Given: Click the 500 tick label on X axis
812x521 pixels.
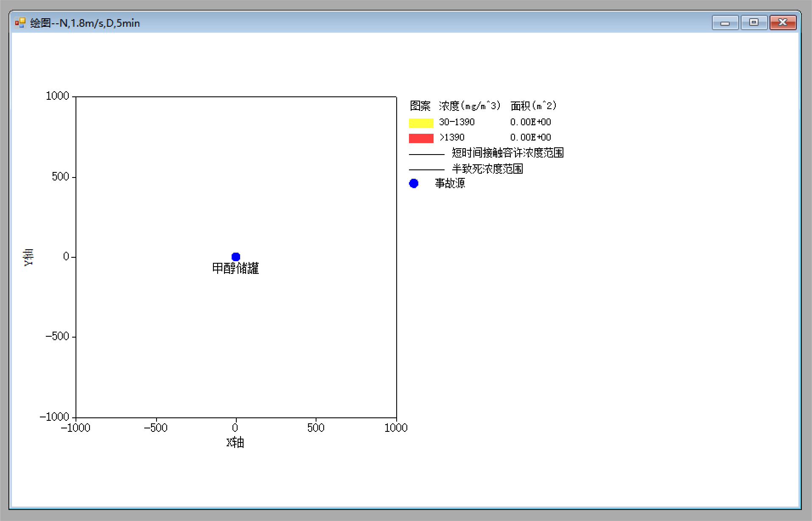Looking at the screenshot, I should point(316,428).
